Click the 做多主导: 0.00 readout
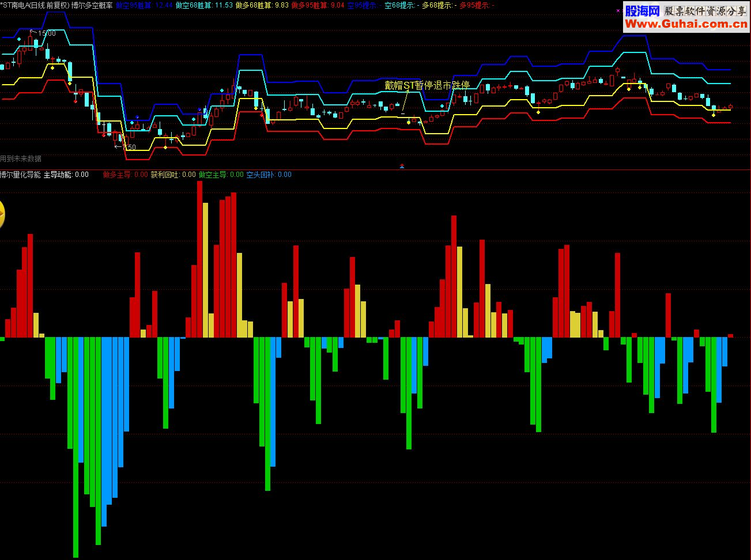The image size is (751, 560). [x=126, y=175]
